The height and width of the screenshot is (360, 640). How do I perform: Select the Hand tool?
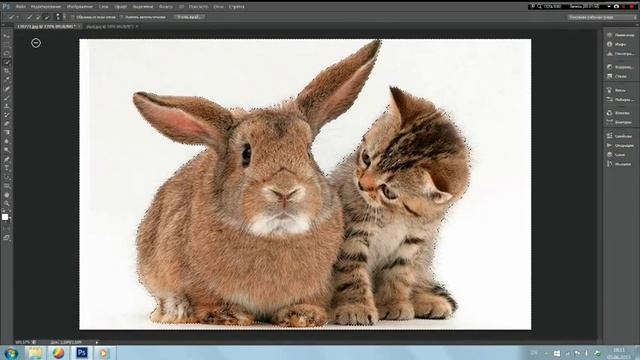tap(7, 195)
